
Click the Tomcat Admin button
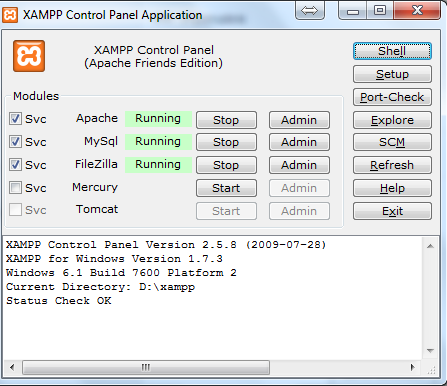[x=299, y=211]
